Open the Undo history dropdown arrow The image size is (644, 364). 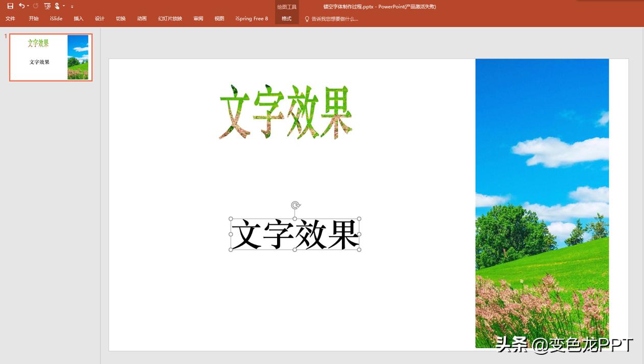[28, 6]
